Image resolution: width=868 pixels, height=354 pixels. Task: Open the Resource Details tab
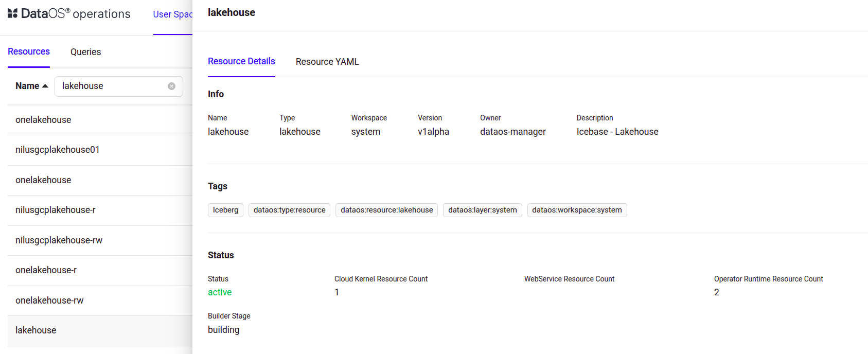click(241, 61)
